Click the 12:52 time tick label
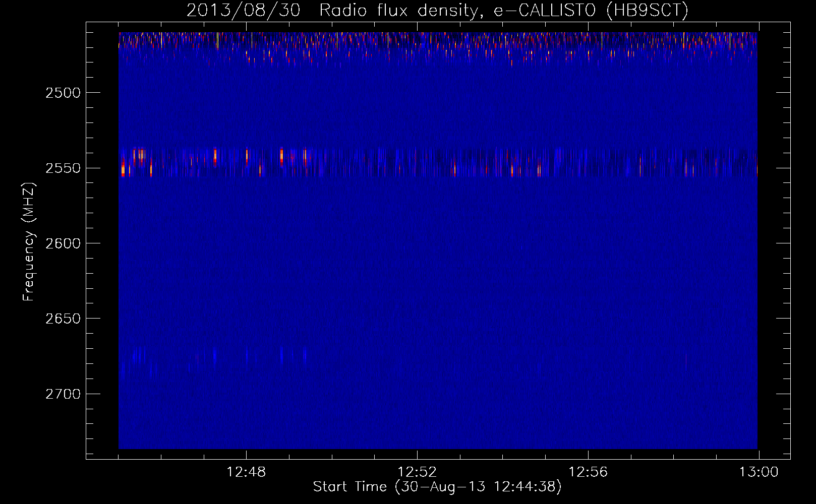The height and width of the screenshot is (504, 816). pyautogui.click(x=417, y=472)
